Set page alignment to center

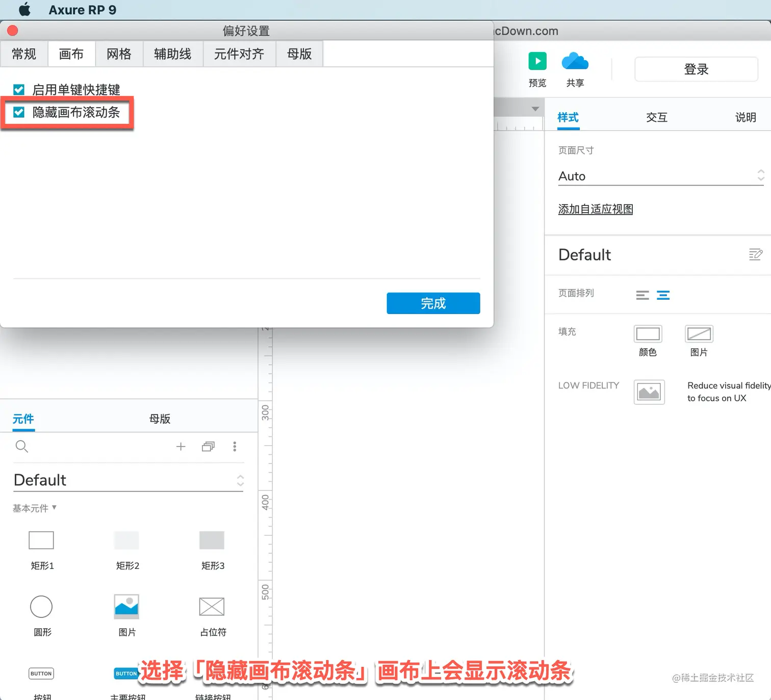[663, 295]
